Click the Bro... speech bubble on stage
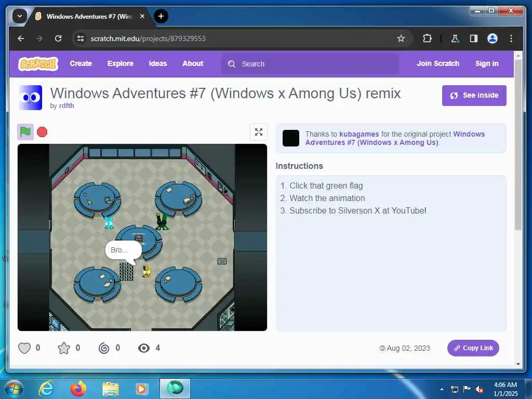Image resolution: width=532 pixels, height=399 pixels. (124, 251)
